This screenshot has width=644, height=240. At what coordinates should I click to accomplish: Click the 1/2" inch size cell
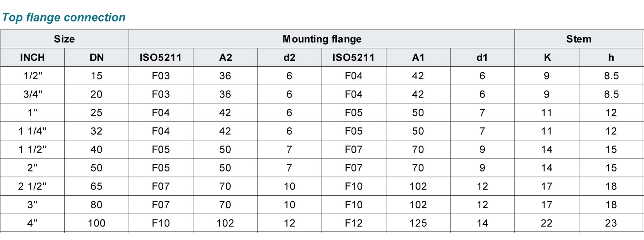(33, 76)
